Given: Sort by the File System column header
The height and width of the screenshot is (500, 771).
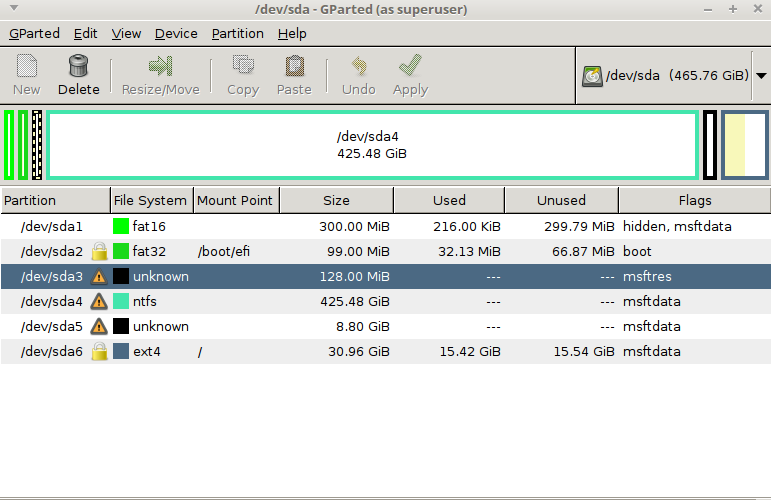Looking at the screenshot, I should [152, 200].
